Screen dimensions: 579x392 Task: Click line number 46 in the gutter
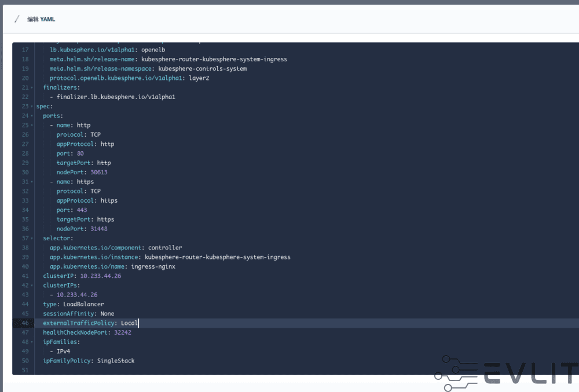[x=24, y=323]
